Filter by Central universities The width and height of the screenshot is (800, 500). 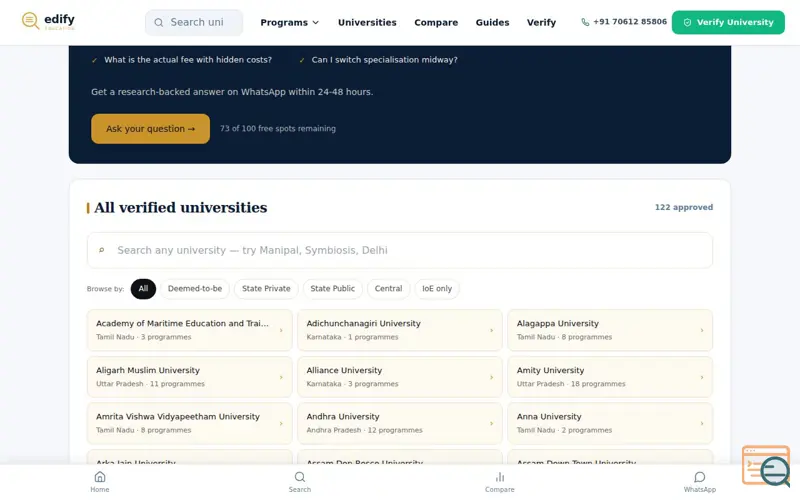coord(388,289)
